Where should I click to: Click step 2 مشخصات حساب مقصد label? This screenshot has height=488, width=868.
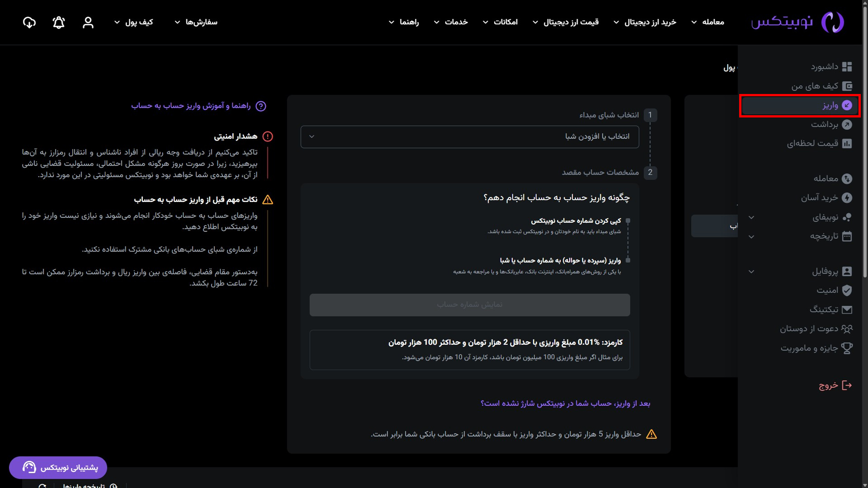600,172
